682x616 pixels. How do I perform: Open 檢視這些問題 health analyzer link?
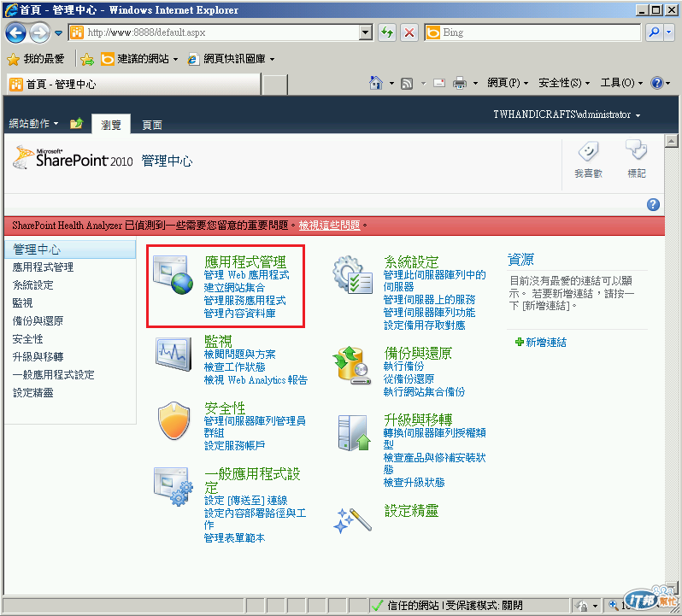pyautogui.click(x=329, y=226)
